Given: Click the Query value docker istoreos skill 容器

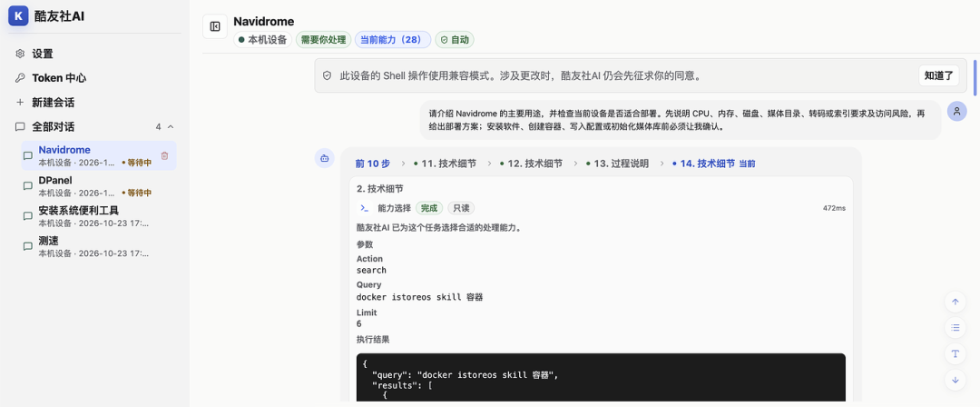Looking at the screenshot, I should click(x=419, y=297).
